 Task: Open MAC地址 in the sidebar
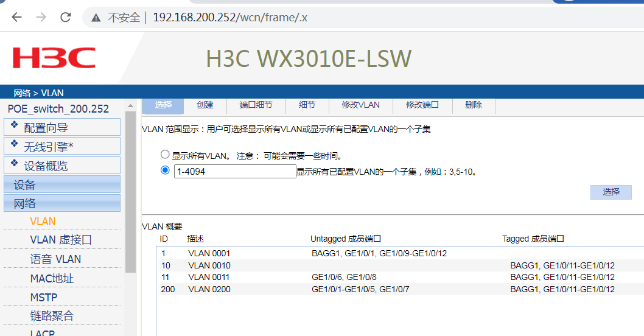(x=52, y=279)
